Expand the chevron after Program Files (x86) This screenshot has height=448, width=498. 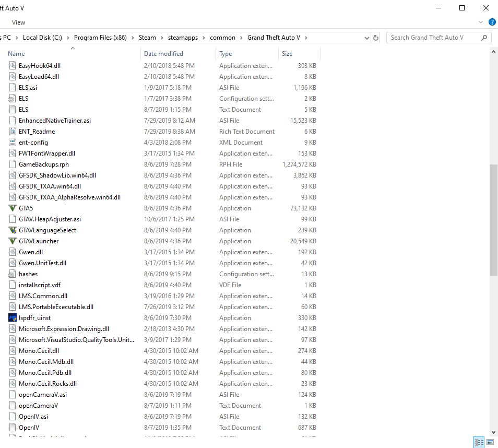133,38
